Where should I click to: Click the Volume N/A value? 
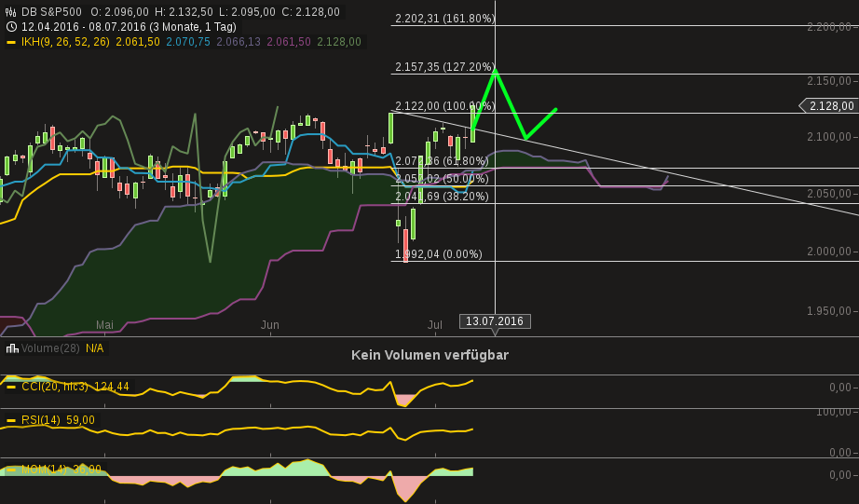[x=95, y=348]
